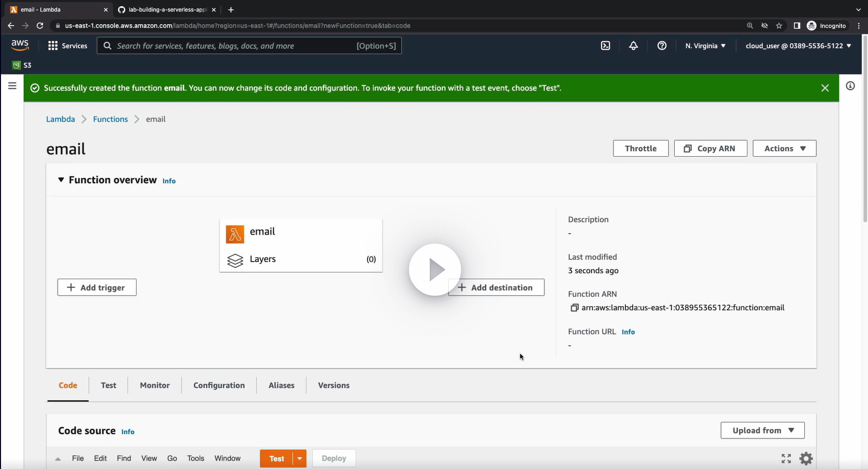Dismiss the green success banner
Image resolution: width=868 pixels, height=469 pixels.
[x=825, y=88]
